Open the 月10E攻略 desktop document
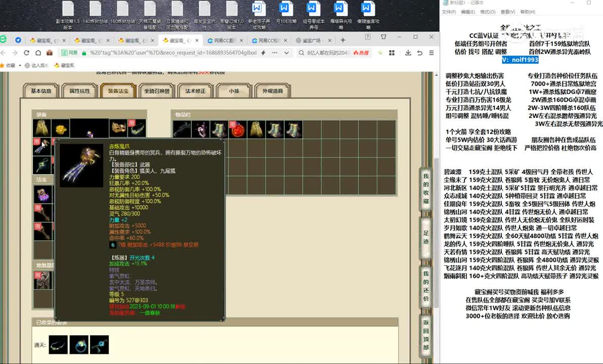This screenshot has width=603, height=364. [286, 14]
